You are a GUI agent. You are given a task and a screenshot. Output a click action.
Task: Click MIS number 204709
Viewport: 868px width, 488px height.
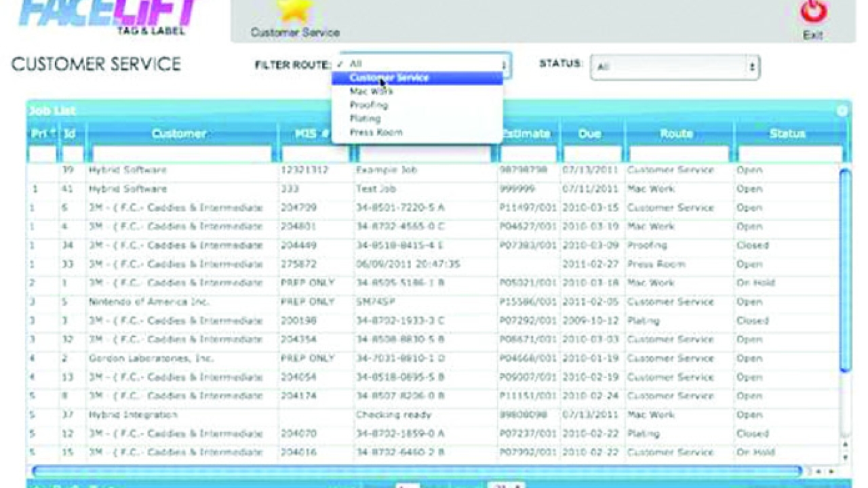coord(297,207)
